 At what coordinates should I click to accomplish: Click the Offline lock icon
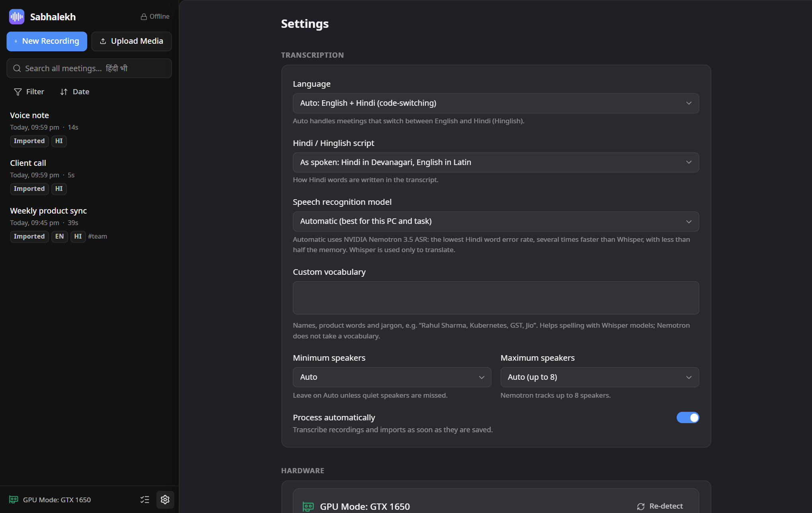coord(144,17)
